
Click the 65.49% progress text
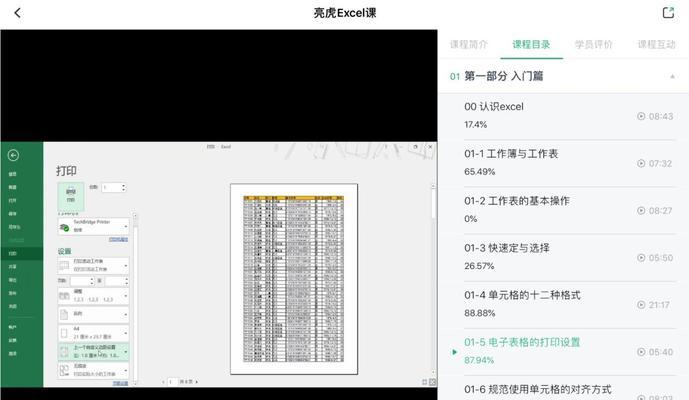pos(479,172)
